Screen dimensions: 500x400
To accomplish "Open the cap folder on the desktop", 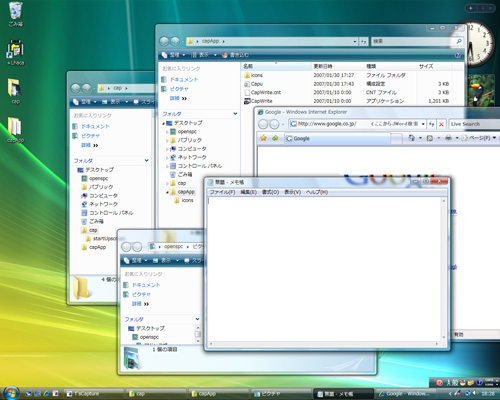I will point(15,91).
